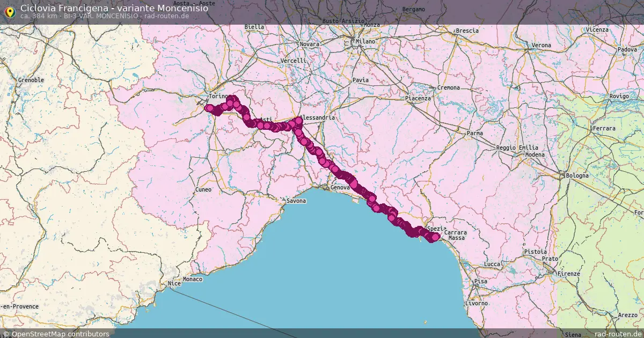
Task: Click the Bologna city label
Action: pyautogui.click(x=577, y=176)
